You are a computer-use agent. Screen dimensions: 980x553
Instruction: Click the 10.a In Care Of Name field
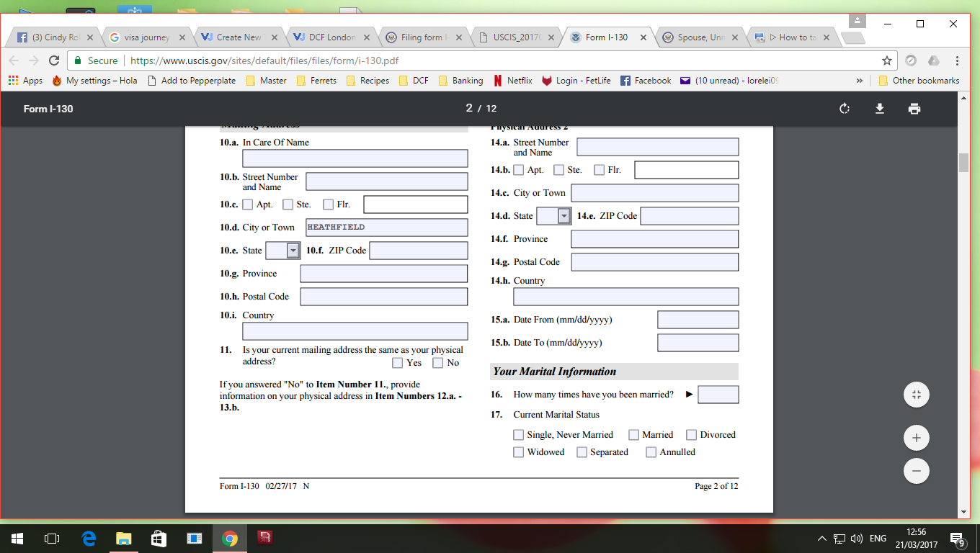[x=355, y=158]
